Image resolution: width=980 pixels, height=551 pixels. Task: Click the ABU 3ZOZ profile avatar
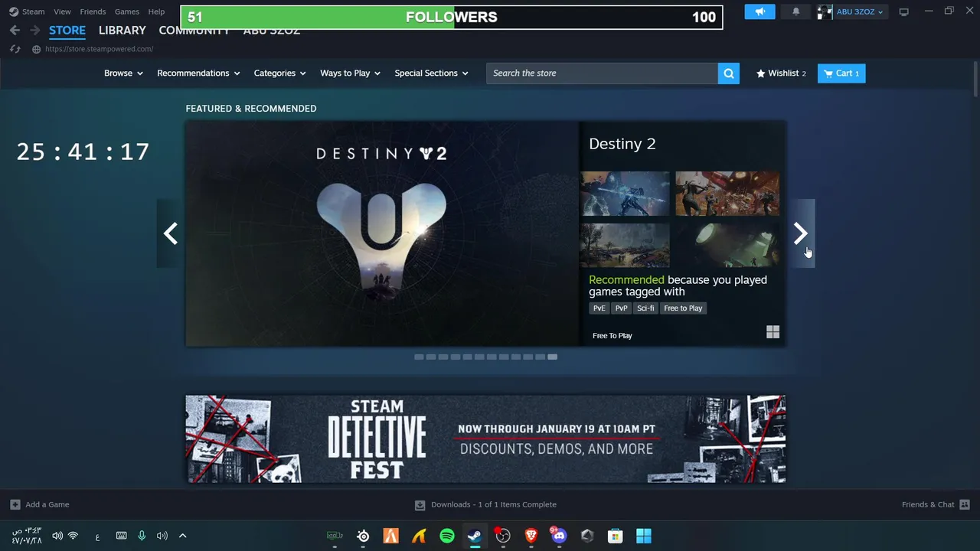click(x=825, y=11)
